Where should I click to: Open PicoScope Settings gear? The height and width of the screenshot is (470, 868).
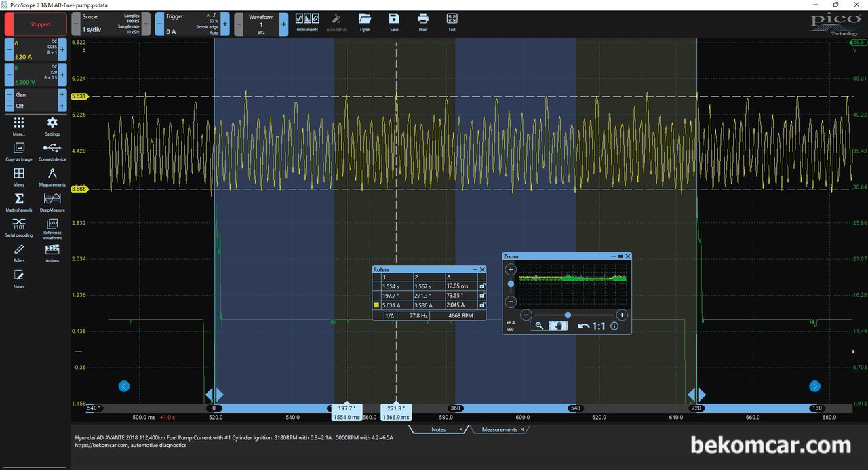tap(52, 125)
